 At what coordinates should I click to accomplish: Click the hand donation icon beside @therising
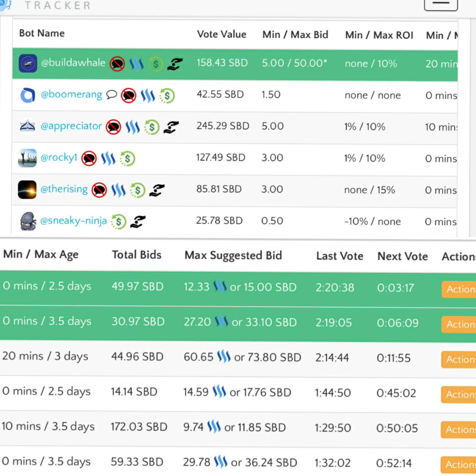pyautogui.click(x=157, y=190)
